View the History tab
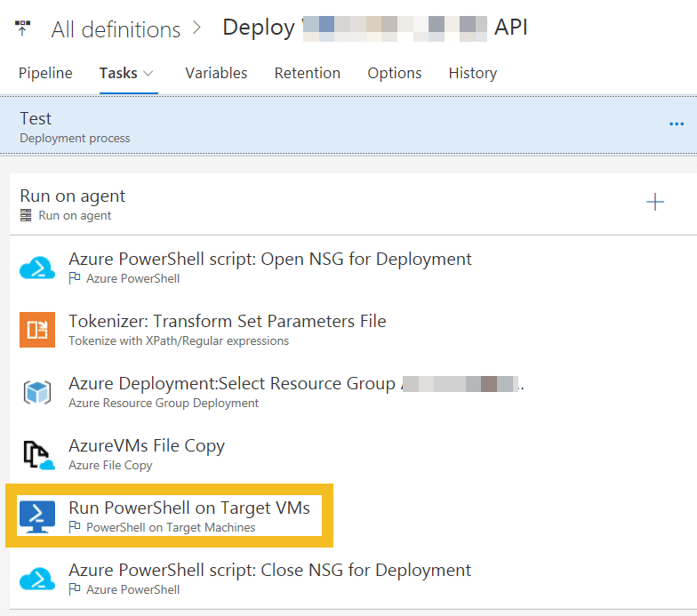This screenshot has width=697, height=616. (473, 73)
